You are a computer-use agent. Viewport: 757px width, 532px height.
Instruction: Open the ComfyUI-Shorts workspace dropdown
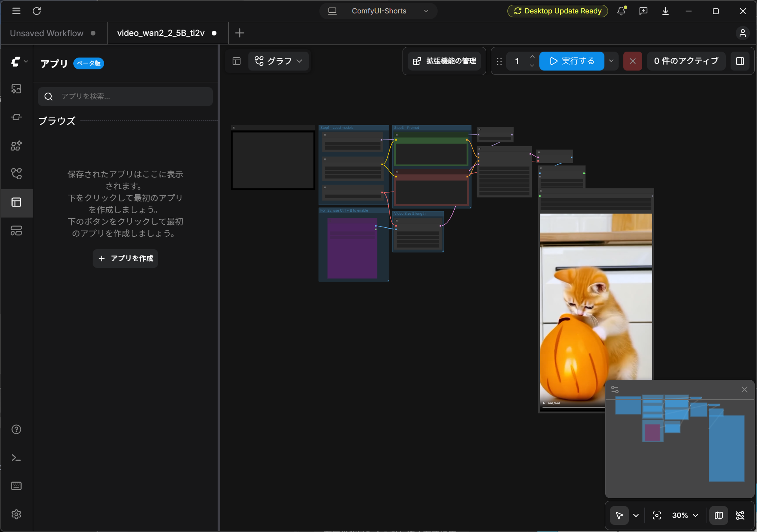pyautogui.click(x=378, y=11)
